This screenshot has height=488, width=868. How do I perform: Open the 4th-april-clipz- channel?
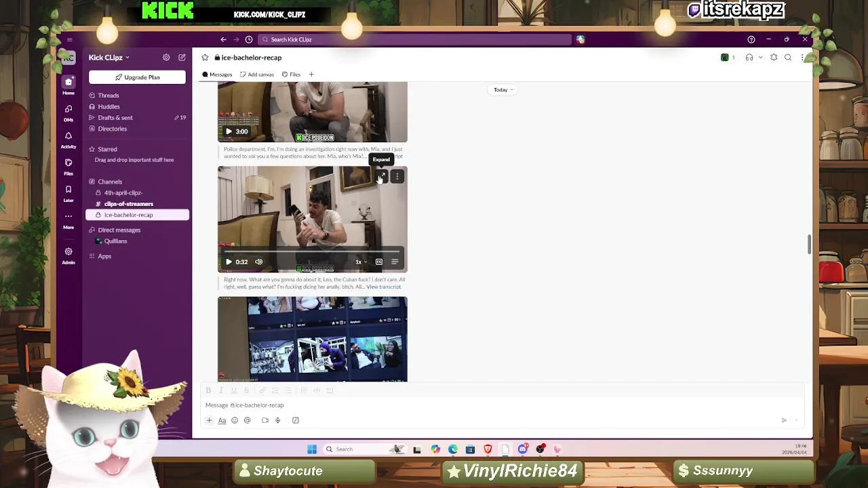pyautogui.click(x=123, y=192)
